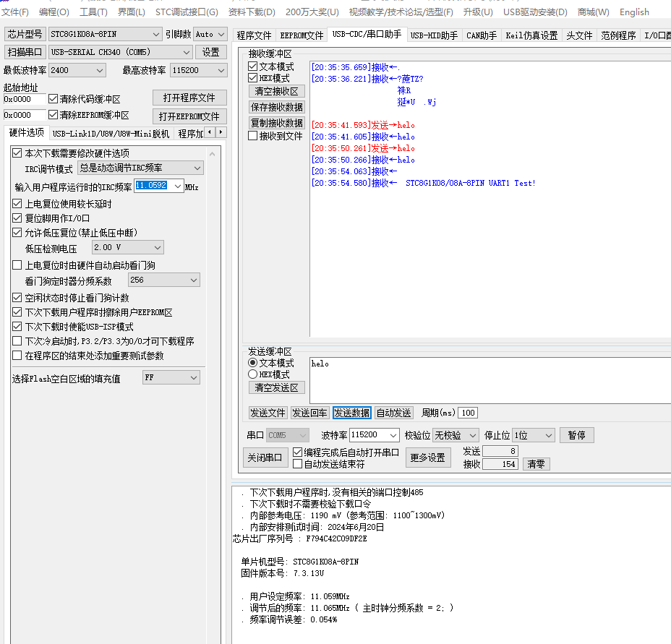This screenshot has height=644, width=671.
Task: Switch to 程序文件 tab
Action: point(254,35)
